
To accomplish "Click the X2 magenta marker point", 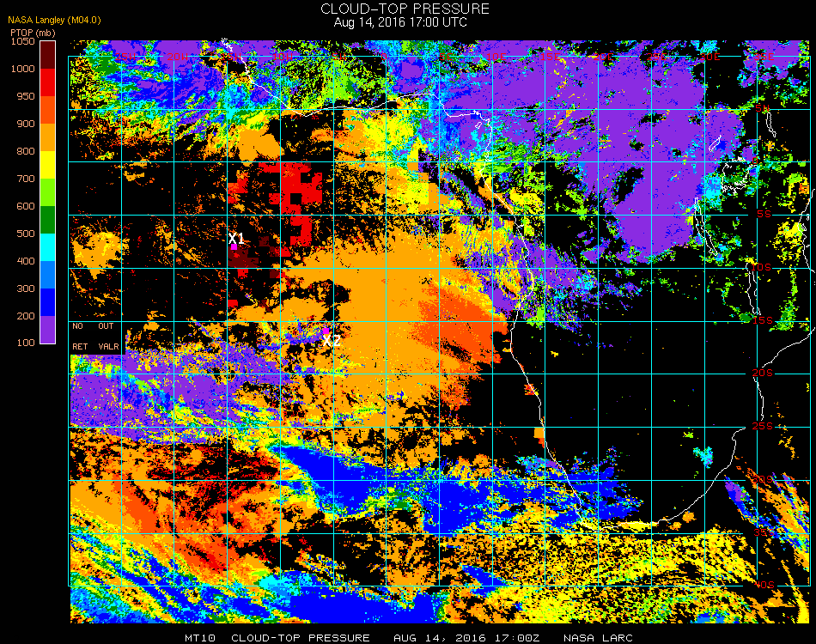I will click(326, 331).
